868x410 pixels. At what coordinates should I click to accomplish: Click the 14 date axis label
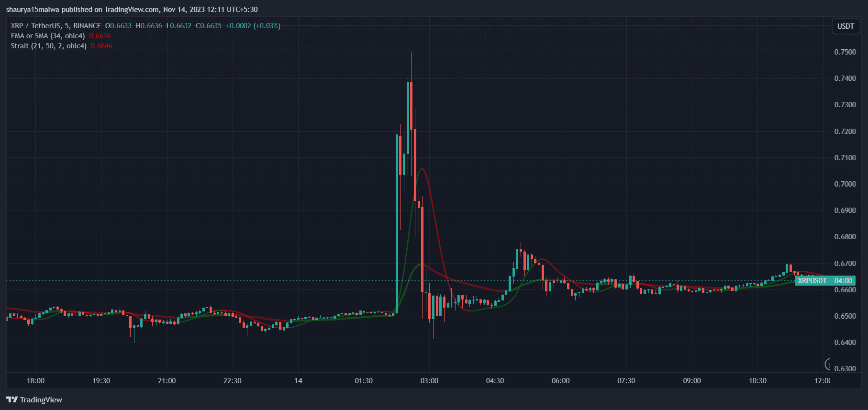tap(298, 381)
